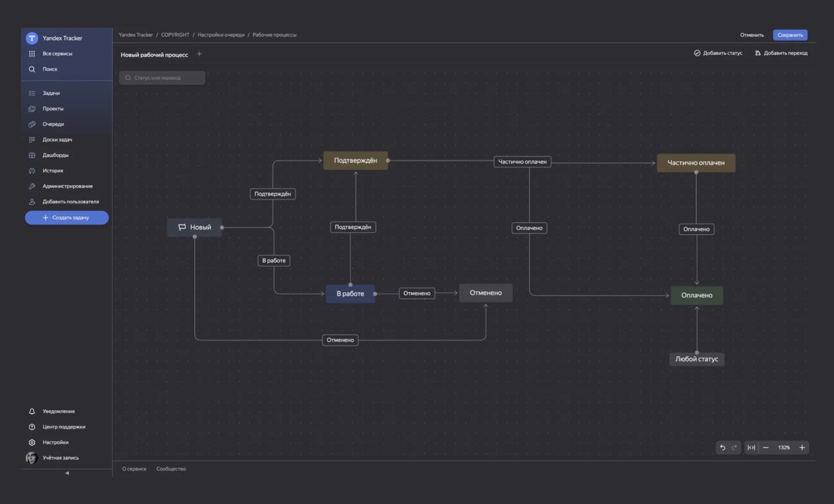Click the fit-to-screen icon in zoom controls
This screenshot has height=504, width=834.
[751, 447]
